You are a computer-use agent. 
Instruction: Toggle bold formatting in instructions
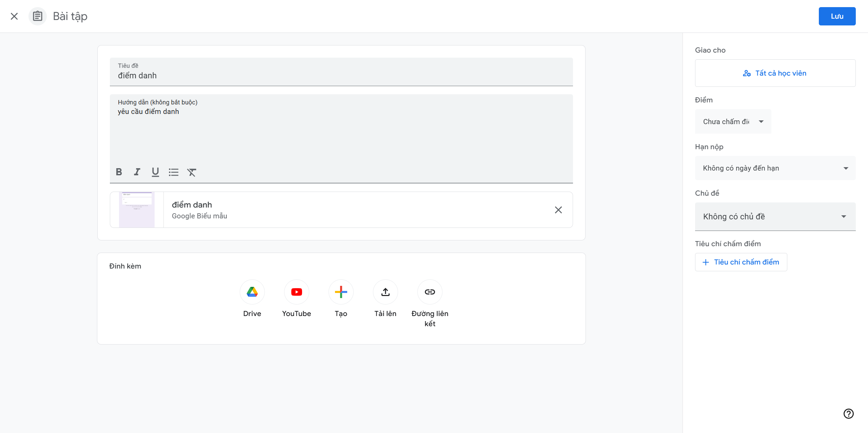coord(119,172)
